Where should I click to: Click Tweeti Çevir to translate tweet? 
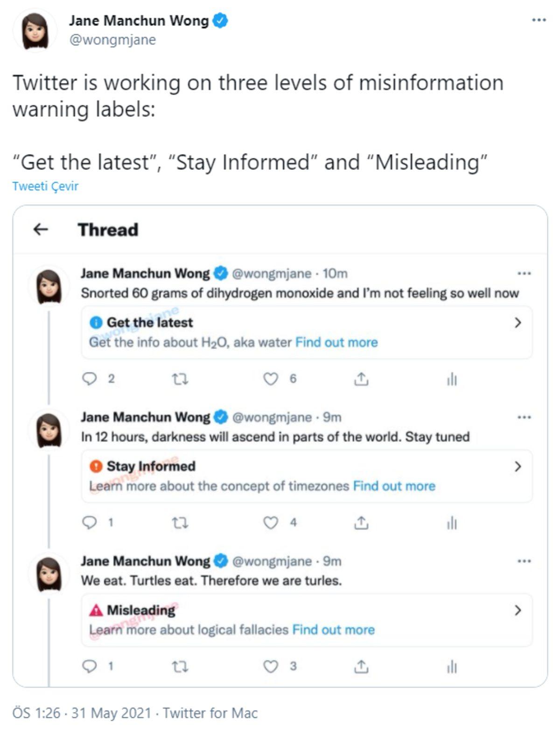point(45,186)
